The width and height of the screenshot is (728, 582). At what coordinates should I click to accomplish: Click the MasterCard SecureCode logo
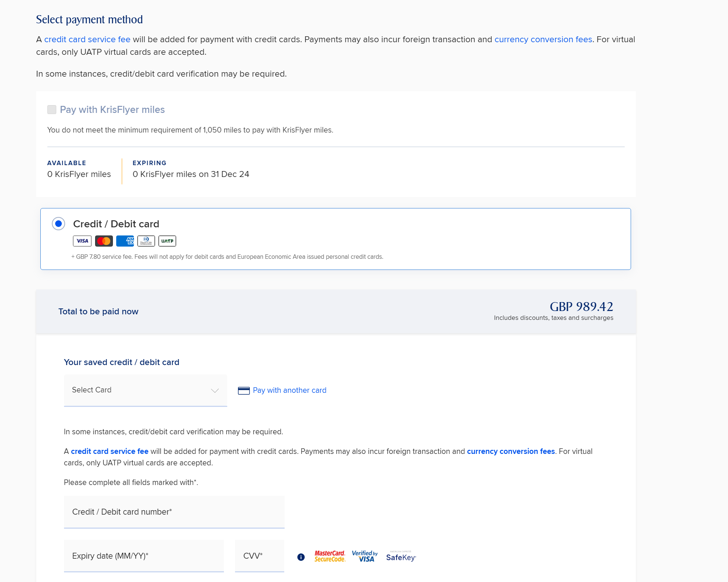coord(330,556)
